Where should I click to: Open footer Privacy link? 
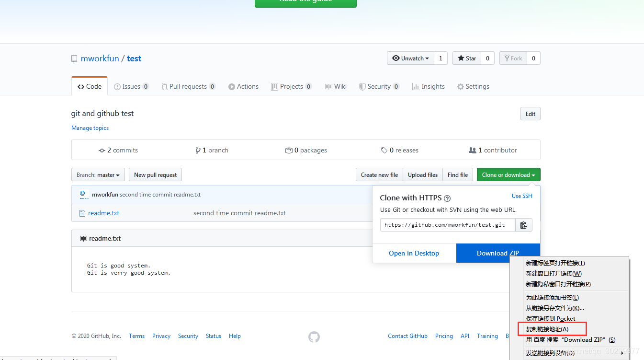[x=161, y=336]
